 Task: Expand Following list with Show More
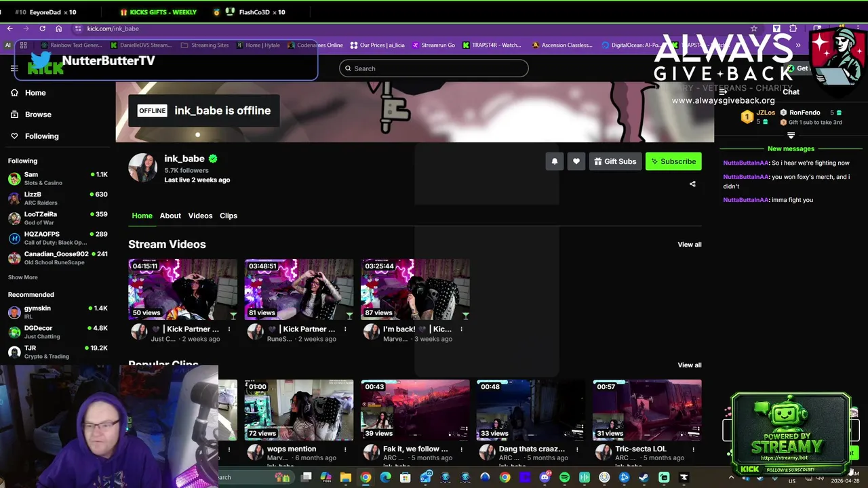coord(22,277)
